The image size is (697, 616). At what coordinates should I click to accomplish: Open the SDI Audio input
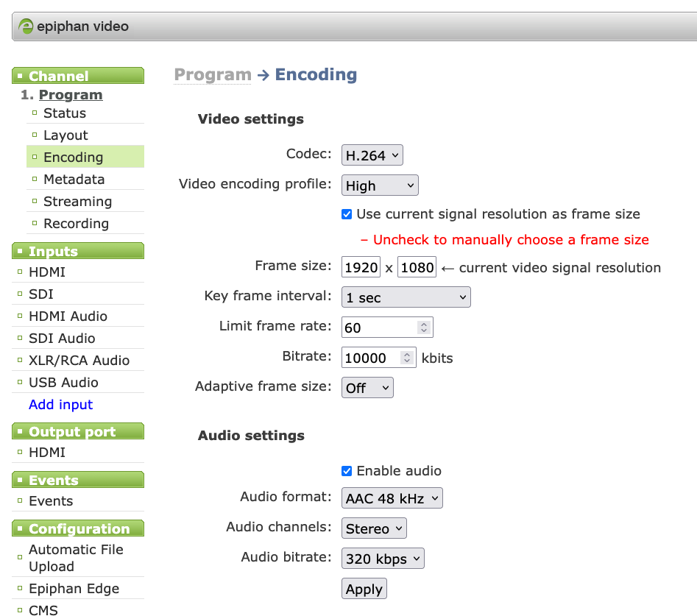pyautogui.click(x=62, y=339)
